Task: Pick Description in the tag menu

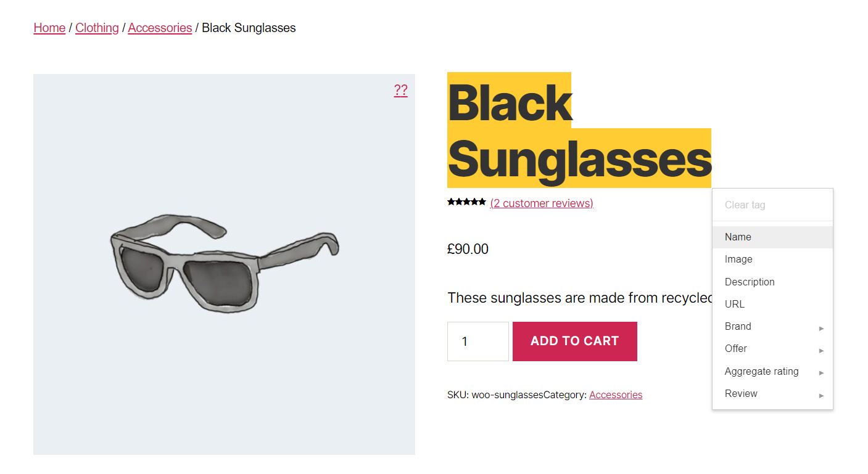Action: tap(749, 282)
